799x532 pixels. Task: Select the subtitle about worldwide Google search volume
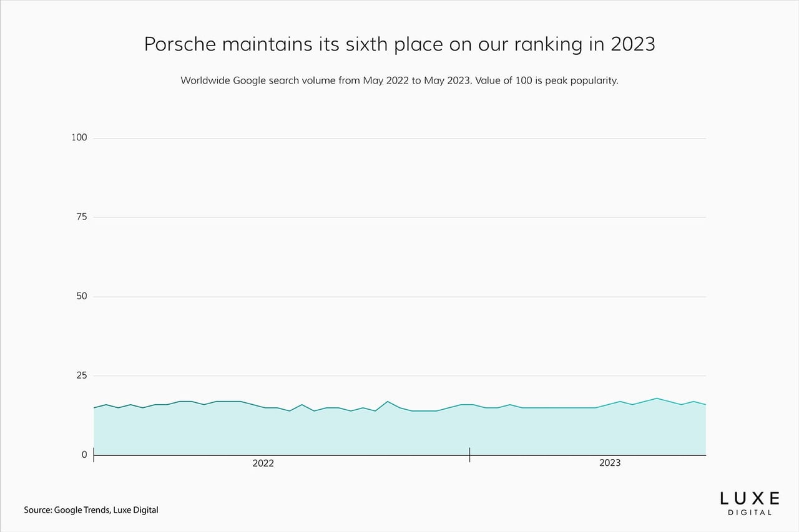pos(399,81)
